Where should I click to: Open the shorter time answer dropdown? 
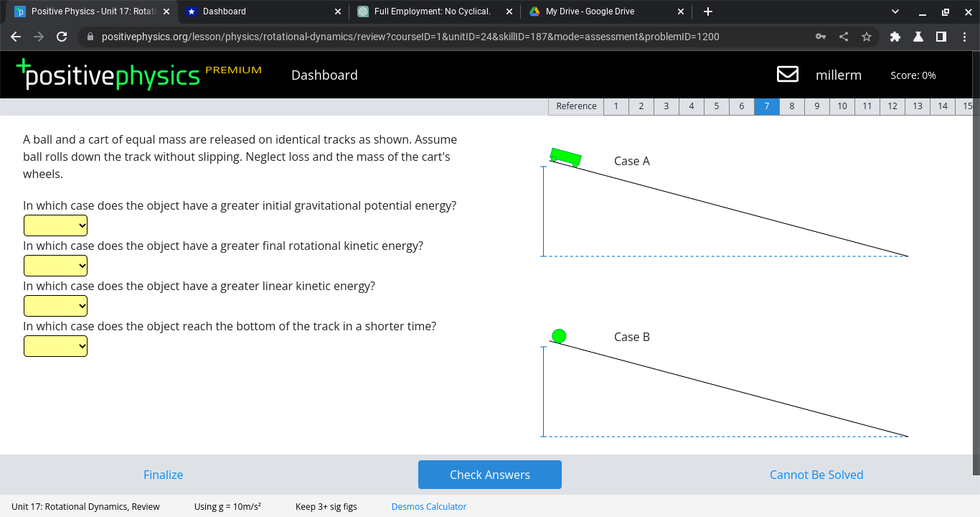pyautogui.click(x=55, y=345)
